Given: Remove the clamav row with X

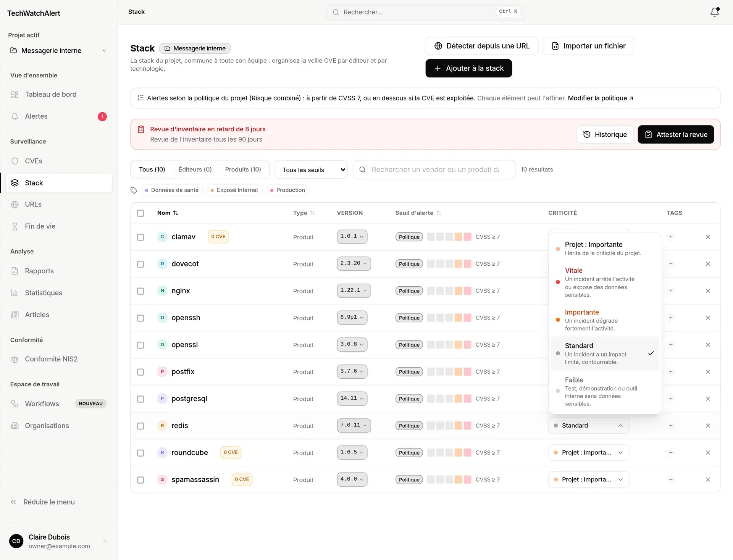Looking at the screenshot, I should (x=708, y=237).
